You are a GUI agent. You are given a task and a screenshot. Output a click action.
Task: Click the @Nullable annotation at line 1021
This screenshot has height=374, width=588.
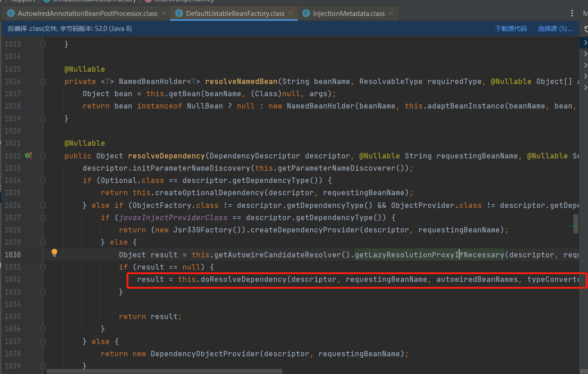pos(85,143)
